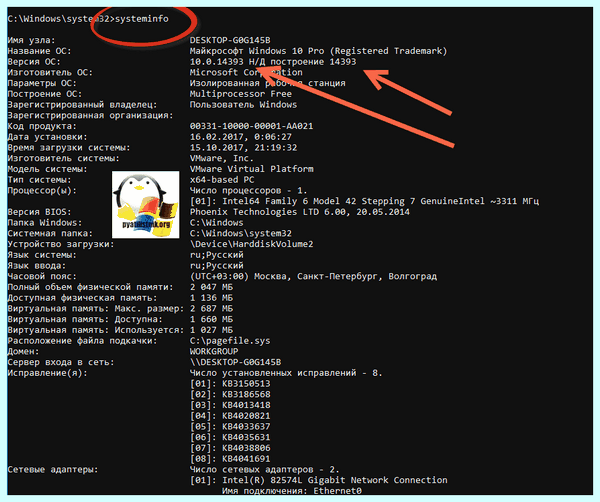
Task: Click Phoenix Technologies LTD BIOS version
Action: (300, 212)
